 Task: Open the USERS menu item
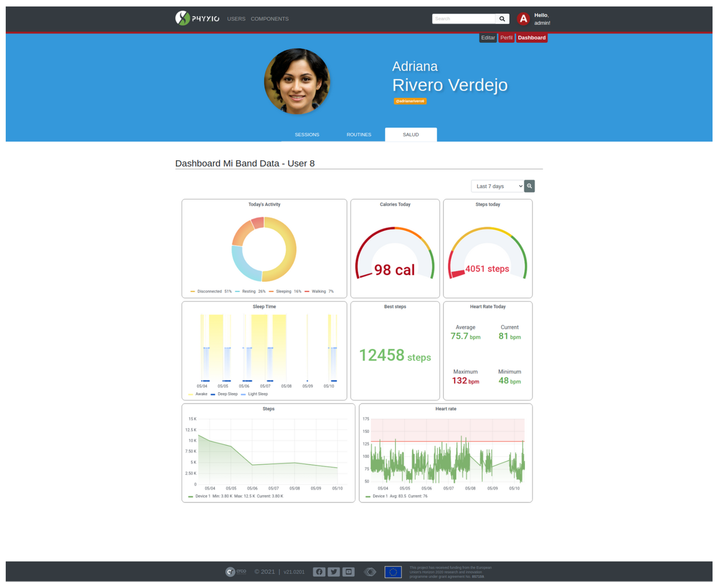pos(236,19)
